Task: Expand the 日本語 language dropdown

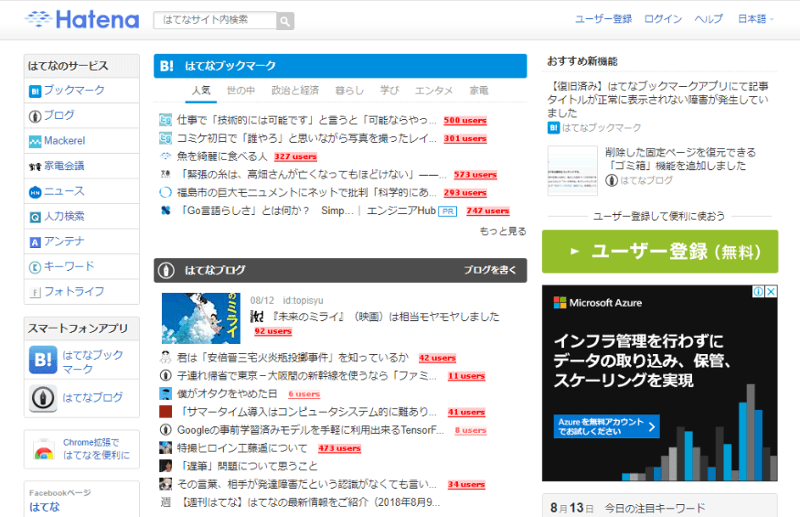Action: [x=756, y=19]
